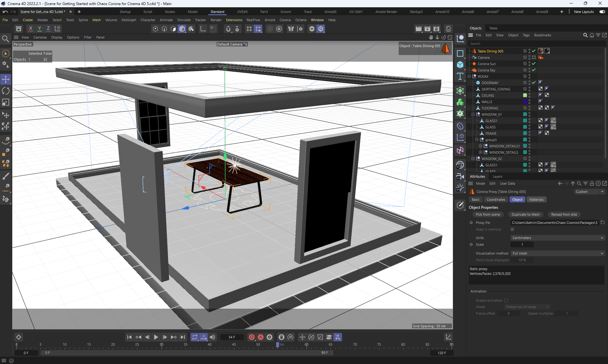Screen dimensions: 608x364
Task: Click the Duplicate to Mesh button
Action: coord(525,214)
